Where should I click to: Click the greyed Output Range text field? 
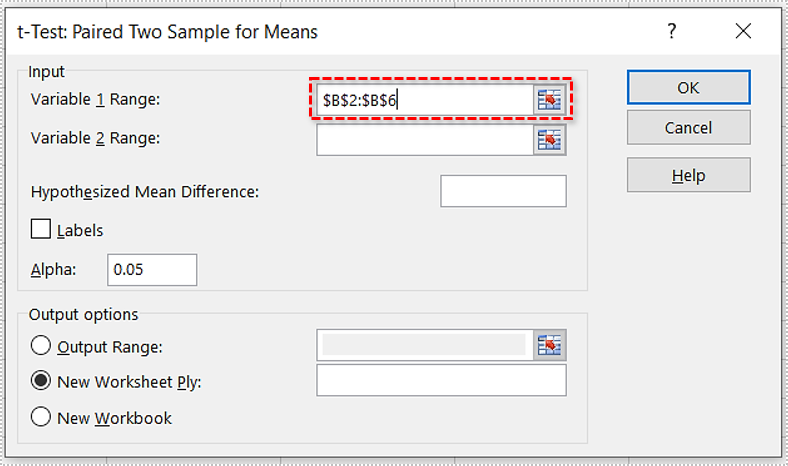[424, 346]
